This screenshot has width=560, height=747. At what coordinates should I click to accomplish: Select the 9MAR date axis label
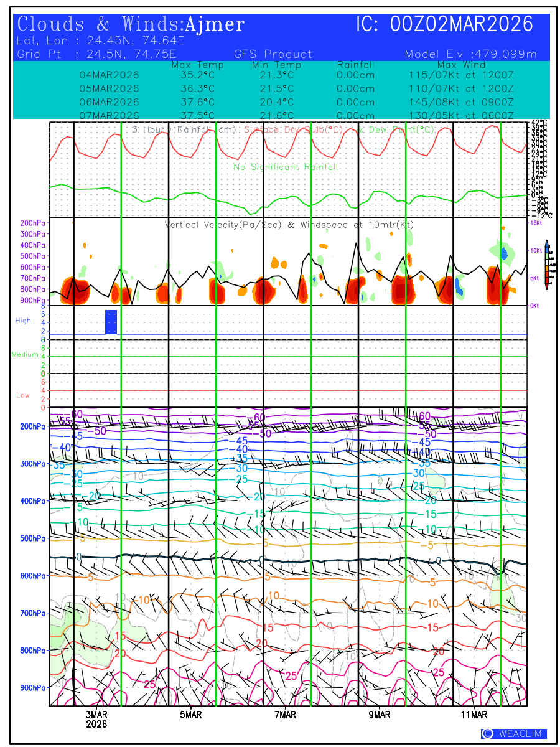click(380, 715)
